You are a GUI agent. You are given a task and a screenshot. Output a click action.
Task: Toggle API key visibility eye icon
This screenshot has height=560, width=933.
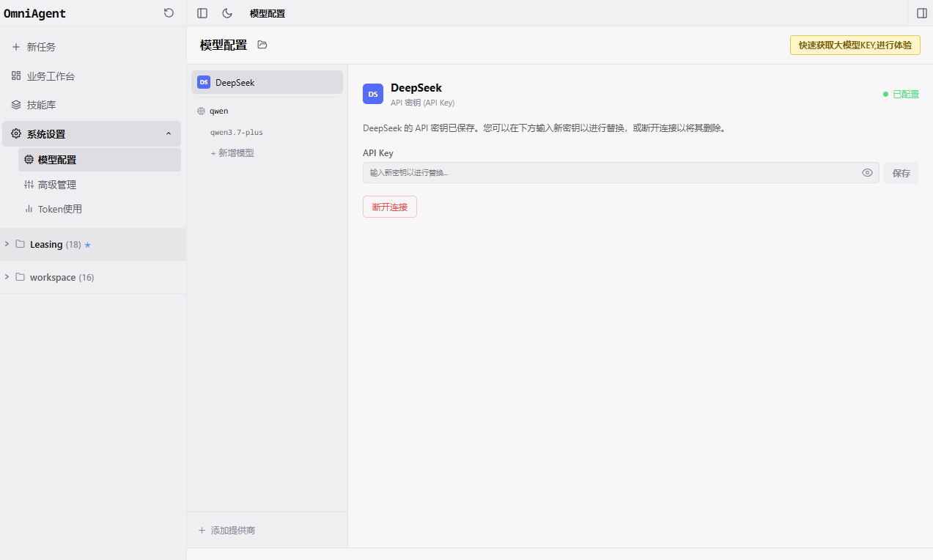(x=867, y=173)
